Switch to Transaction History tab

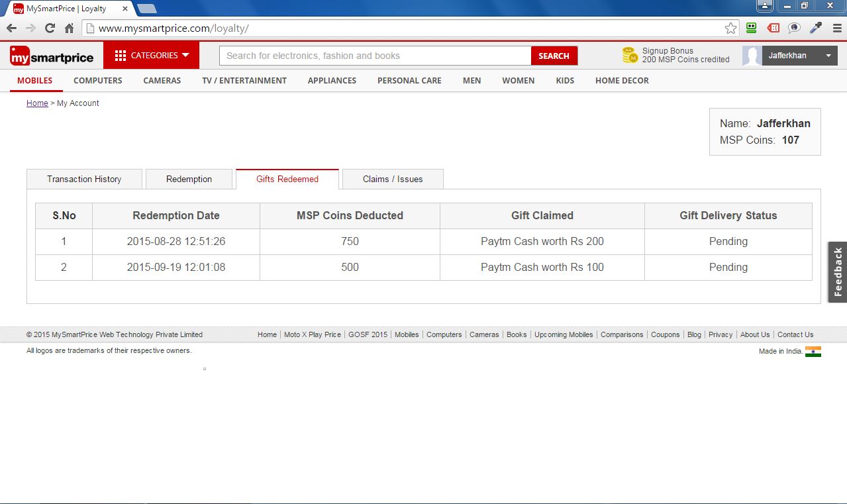(84, 179)
